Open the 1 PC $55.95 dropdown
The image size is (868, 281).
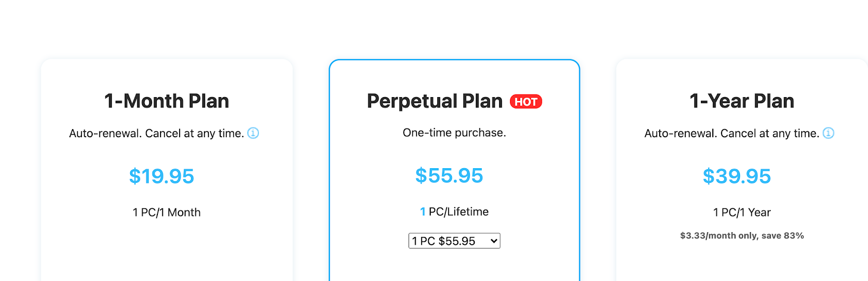coord(454,241)
